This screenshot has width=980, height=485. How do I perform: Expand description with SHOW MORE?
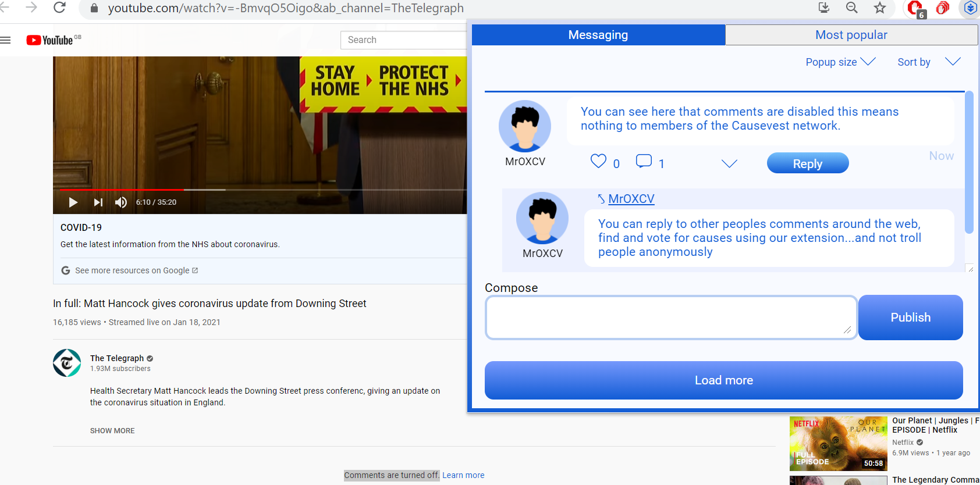coord(112,431)
